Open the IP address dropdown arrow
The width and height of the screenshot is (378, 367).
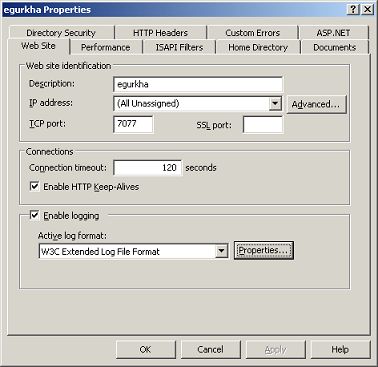[x=275, y=104]
